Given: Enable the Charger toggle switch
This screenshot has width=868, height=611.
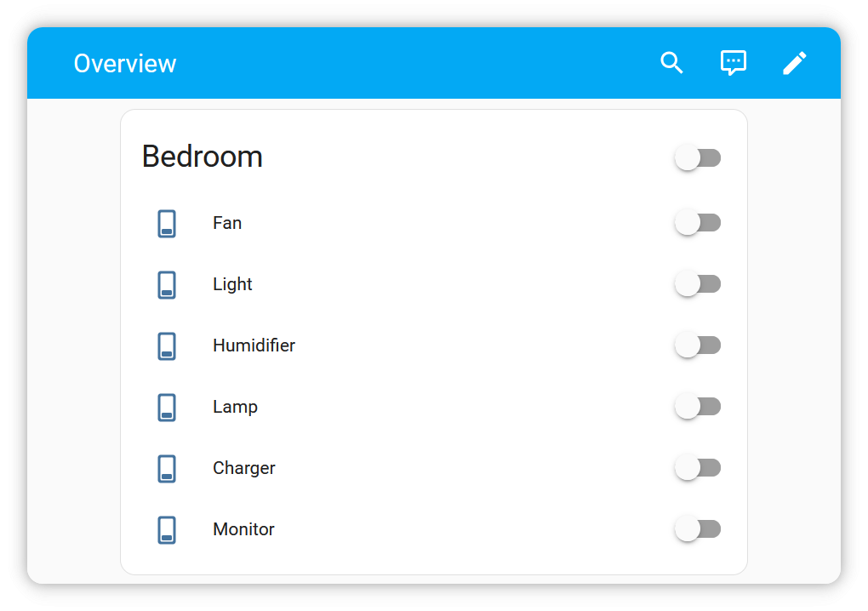Looking at the screenshot, I should (x=698, y=468).
